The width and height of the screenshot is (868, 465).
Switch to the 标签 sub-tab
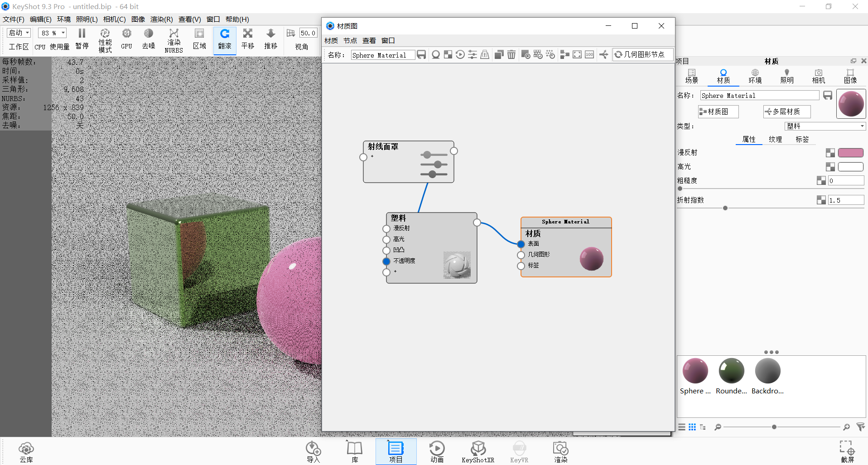tap(802, 139)
